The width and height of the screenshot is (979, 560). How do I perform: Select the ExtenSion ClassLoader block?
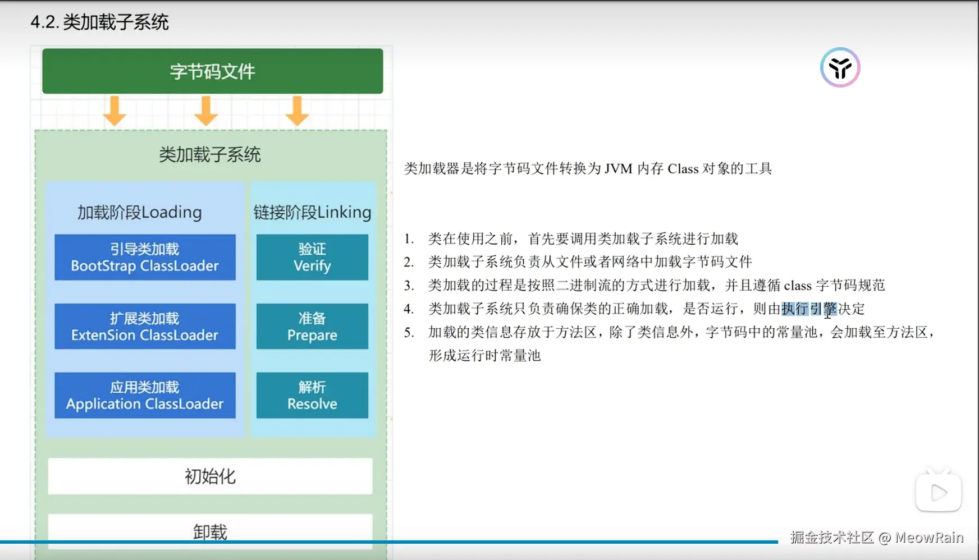point(145,327)
